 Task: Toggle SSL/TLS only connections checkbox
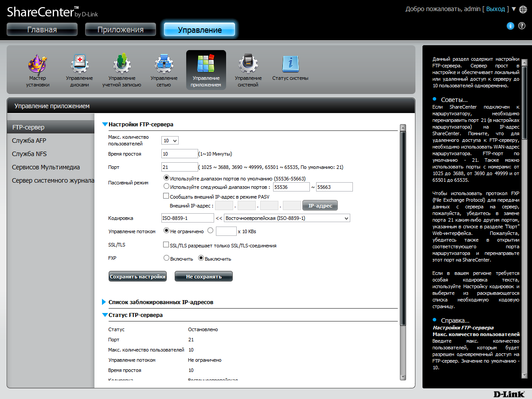(x=166, y=245)
